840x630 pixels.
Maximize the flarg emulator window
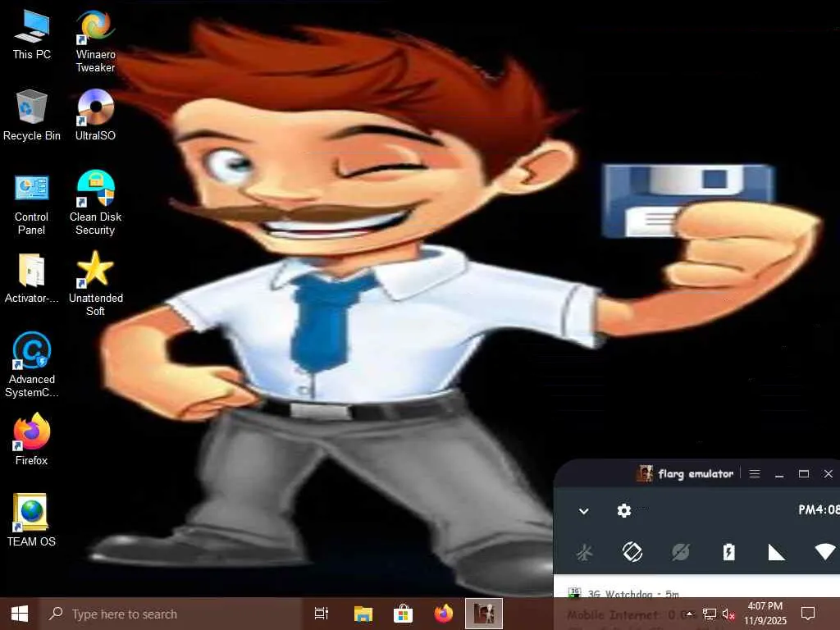tap(804, 473)
